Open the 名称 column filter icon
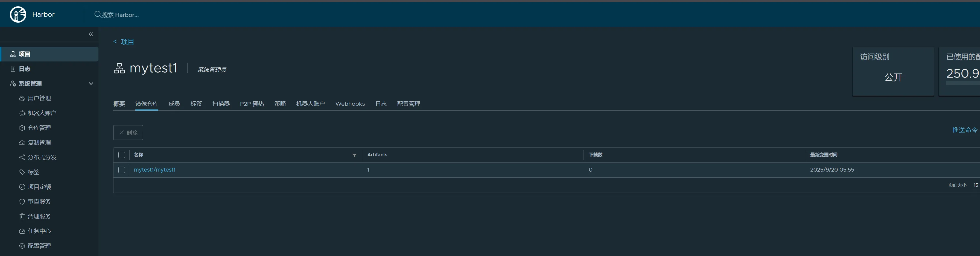Screen dimensions: 980x256 click(355, 155)
